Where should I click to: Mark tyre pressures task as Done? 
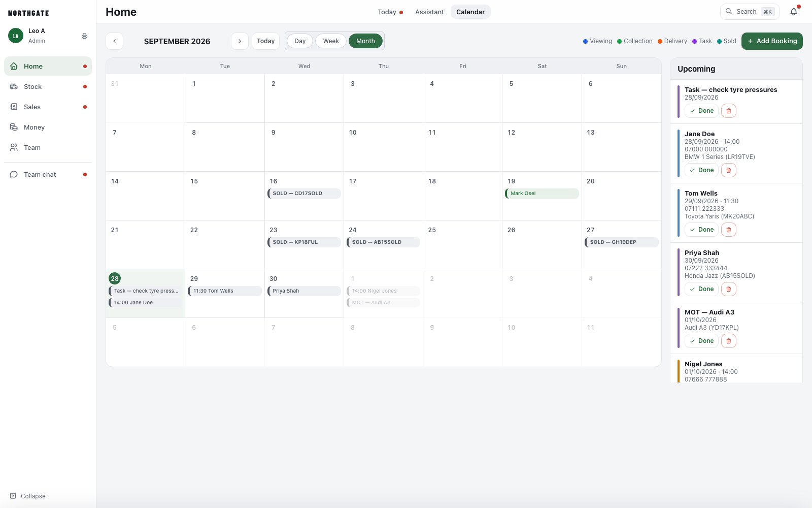click(701, 111)
